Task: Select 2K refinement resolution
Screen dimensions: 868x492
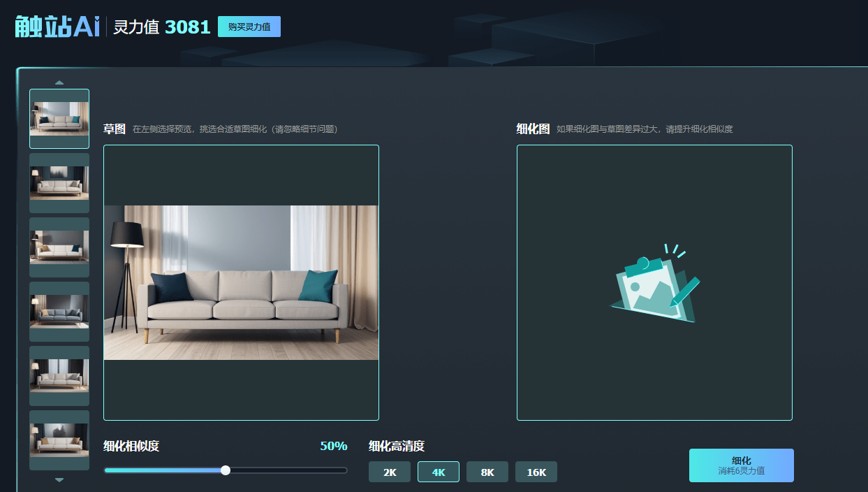Action: point(390,472)
